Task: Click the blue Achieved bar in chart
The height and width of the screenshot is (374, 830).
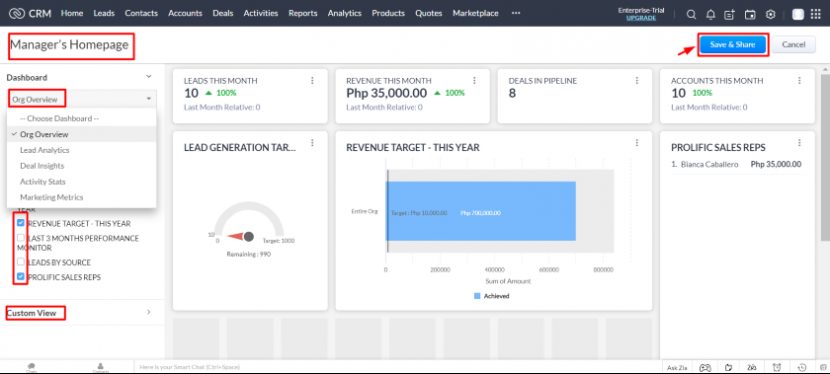Action: (x=481, y=212)
